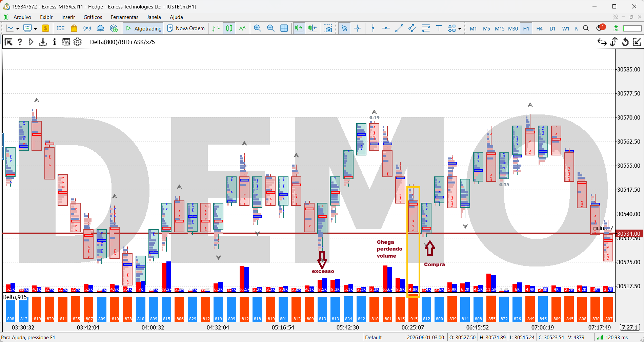Open the search magnifier icon
The image size is (644, 342).
586,28
